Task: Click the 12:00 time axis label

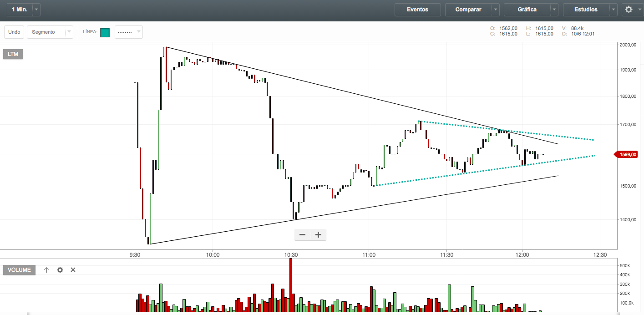Action: (522, 254)
